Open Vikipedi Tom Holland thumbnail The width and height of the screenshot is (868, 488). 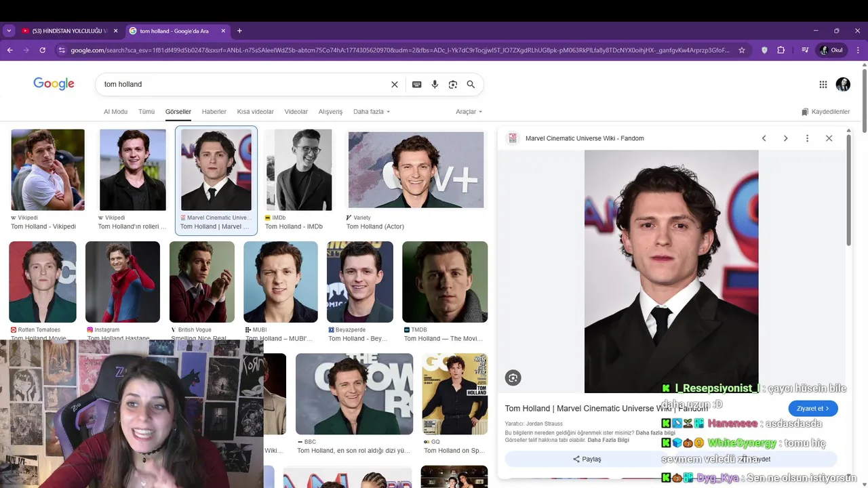pyautogui.click(x=48, y=170)
